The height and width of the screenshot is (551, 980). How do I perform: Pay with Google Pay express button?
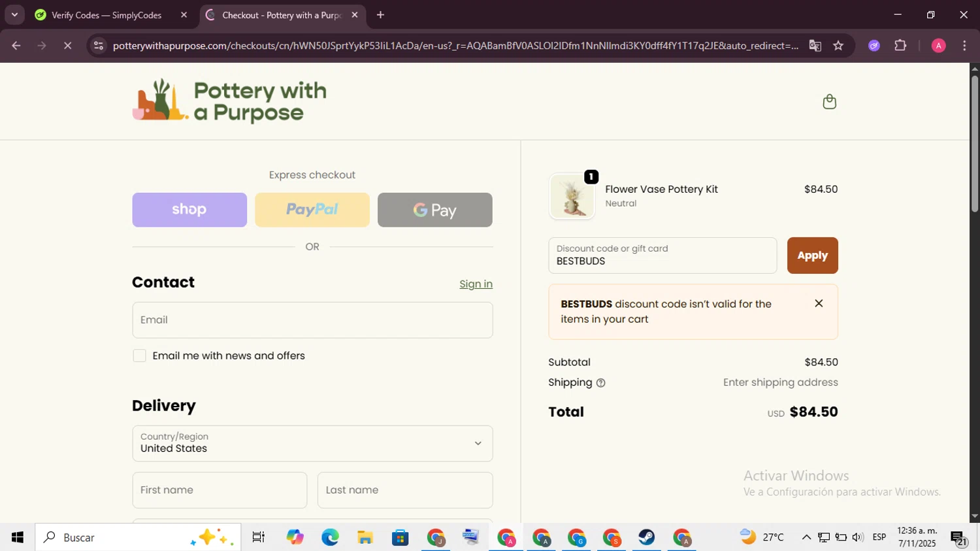point(435,210)
